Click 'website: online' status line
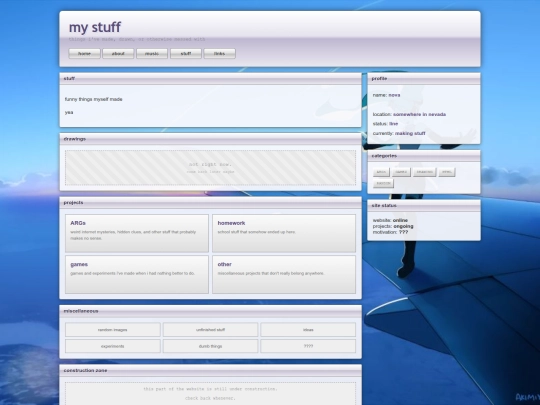The height and width of the screenshot is (405, 540). [390, 220]
